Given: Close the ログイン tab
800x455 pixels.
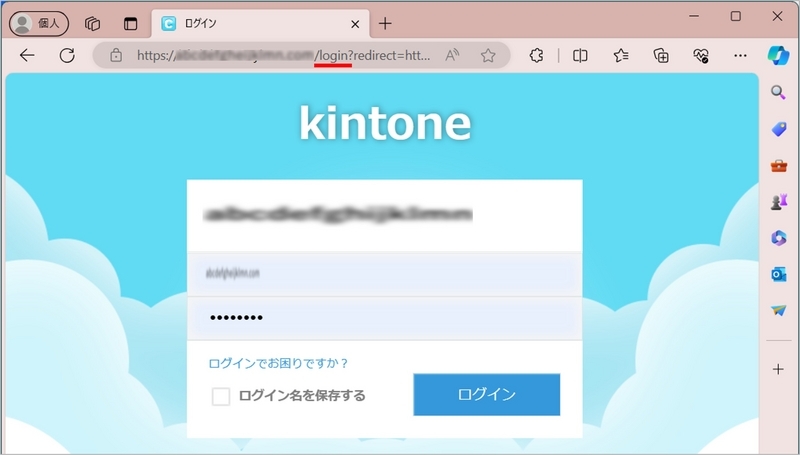Looking at the screenshot, I should (x=355, y=24).
